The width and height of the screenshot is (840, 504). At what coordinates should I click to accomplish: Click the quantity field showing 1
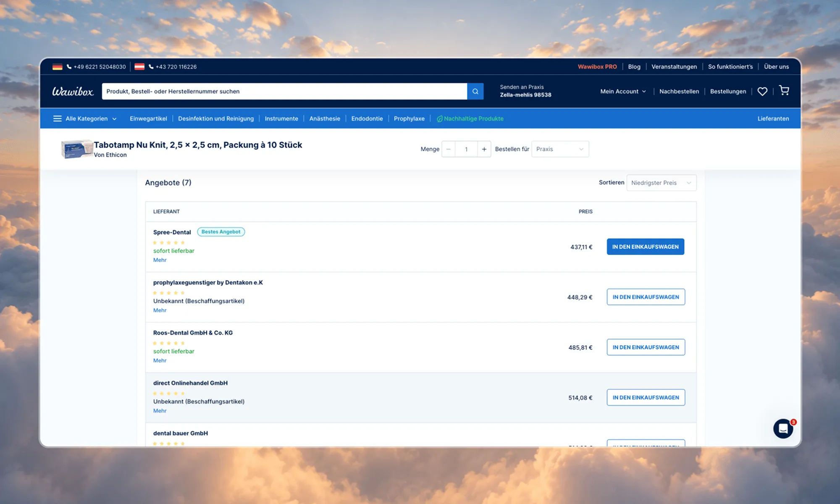point(466,149)
